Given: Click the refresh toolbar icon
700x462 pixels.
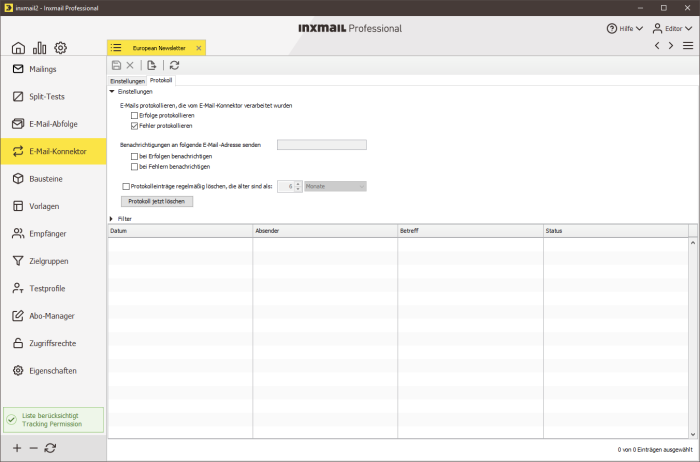Looking at the screenshot, I should (x=175, y=65).
